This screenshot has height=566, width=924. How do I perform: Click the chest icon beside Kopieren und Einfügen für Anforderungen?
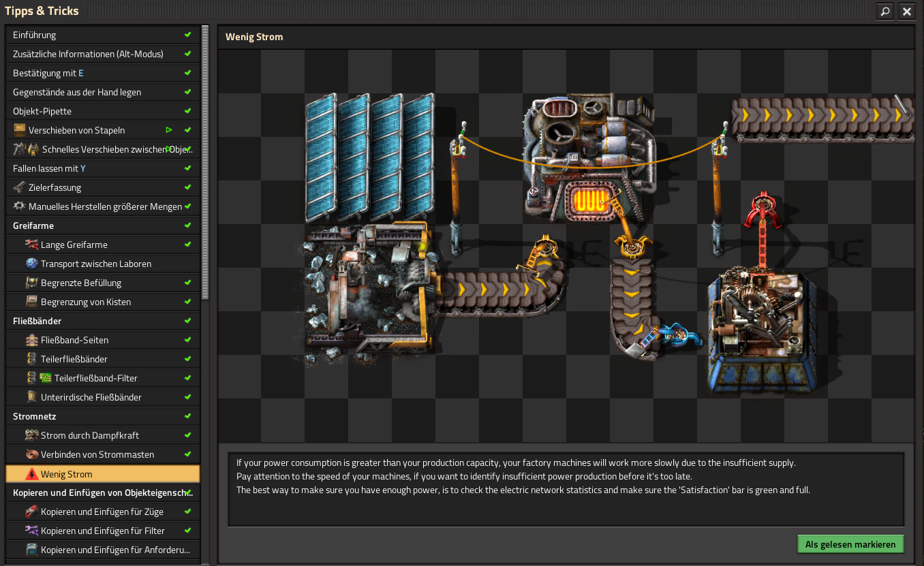click(x=31, y=549)
